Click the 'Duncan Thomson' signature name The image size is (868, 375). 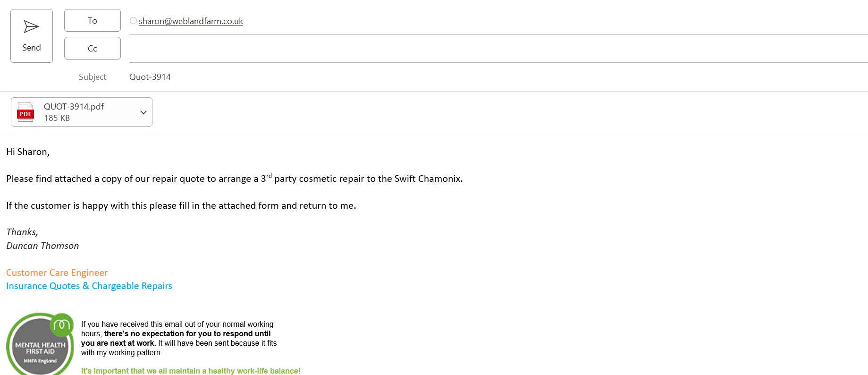click(x=42, y=246)
